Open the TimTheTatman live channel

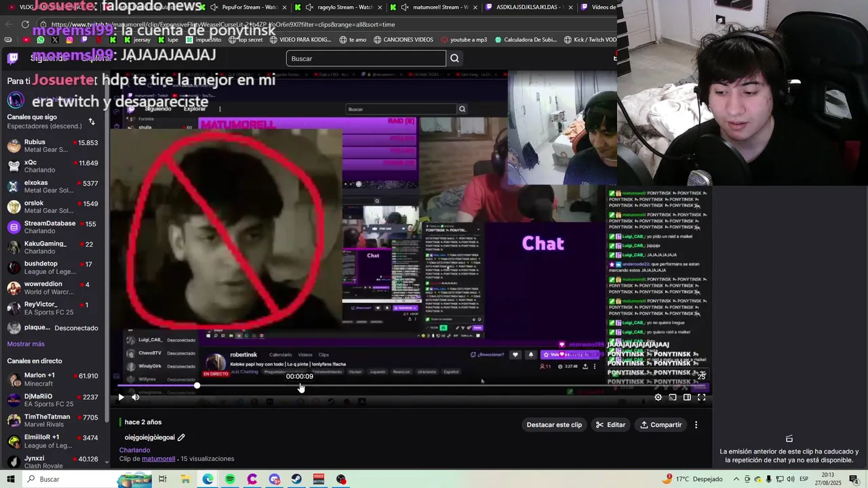pos(53,421)
